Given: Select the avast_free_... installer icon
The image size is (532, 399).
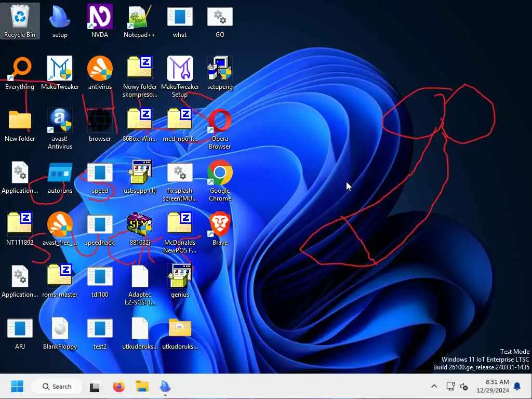Looking at the screenshot, I should click(x=60, y=229).
